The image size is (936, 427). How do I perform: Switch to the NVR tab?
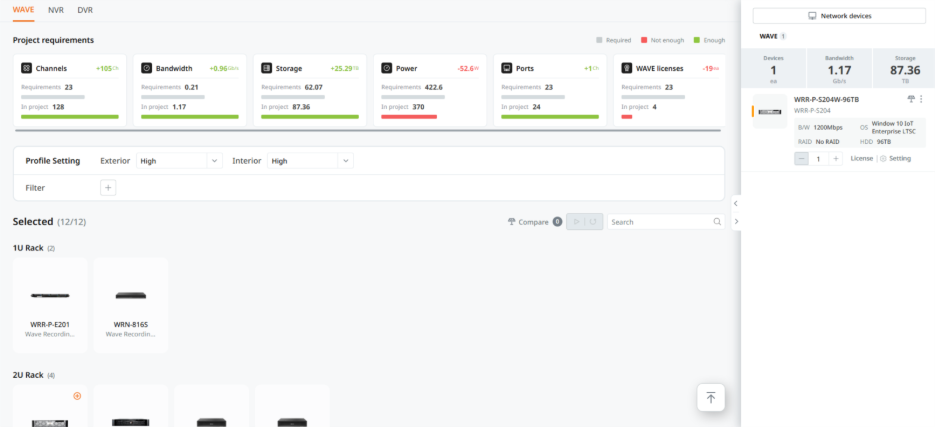click(x=56, y=9)
